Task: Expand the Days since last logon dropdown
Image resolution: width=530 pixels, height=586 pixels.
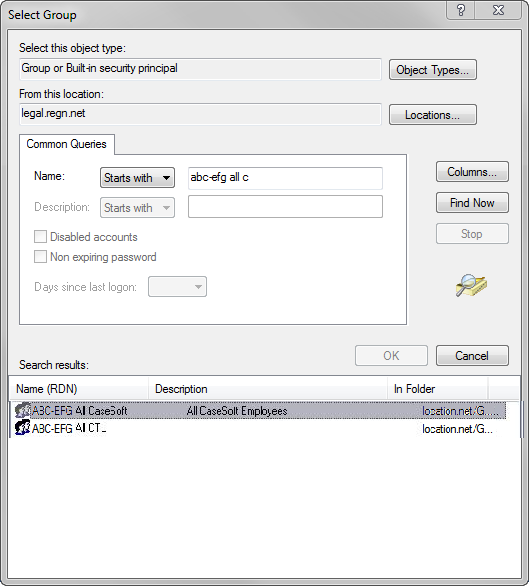Action: coord(177,287)
